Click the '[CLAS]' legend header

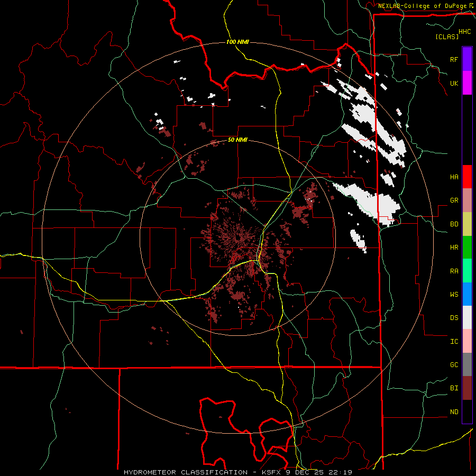pos(447,36)
